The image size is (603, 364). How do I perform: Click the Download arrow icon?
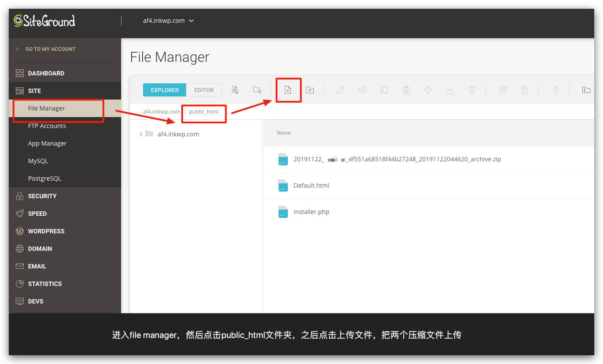(x=450, y=90)
